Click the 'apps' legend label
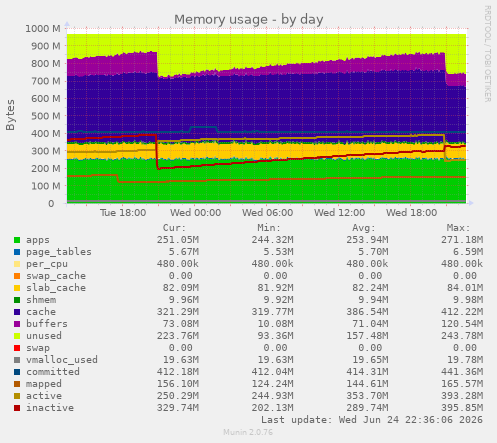The width and height of the screenshot is (497, 443). tap(38, 240)
